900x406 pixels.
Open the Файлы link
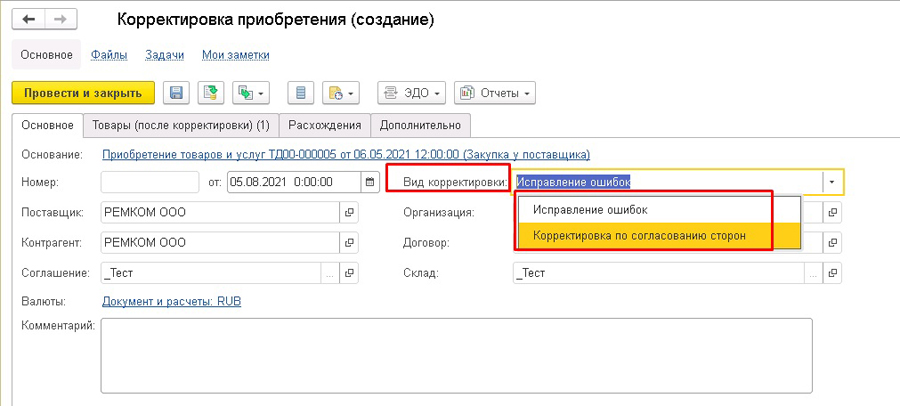108,55
